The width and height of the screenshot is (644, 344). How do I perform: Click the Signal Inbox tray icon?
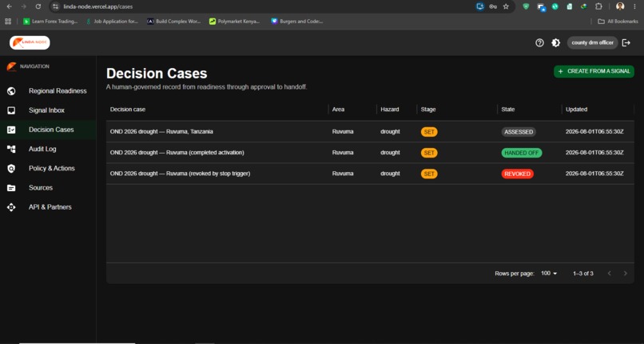point(11,110)
